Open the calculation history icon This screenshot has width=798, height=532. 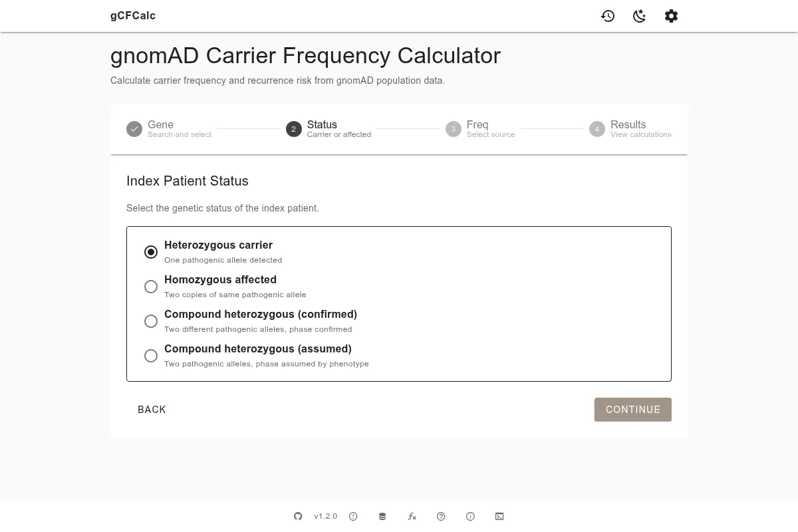tap(608, 16)
